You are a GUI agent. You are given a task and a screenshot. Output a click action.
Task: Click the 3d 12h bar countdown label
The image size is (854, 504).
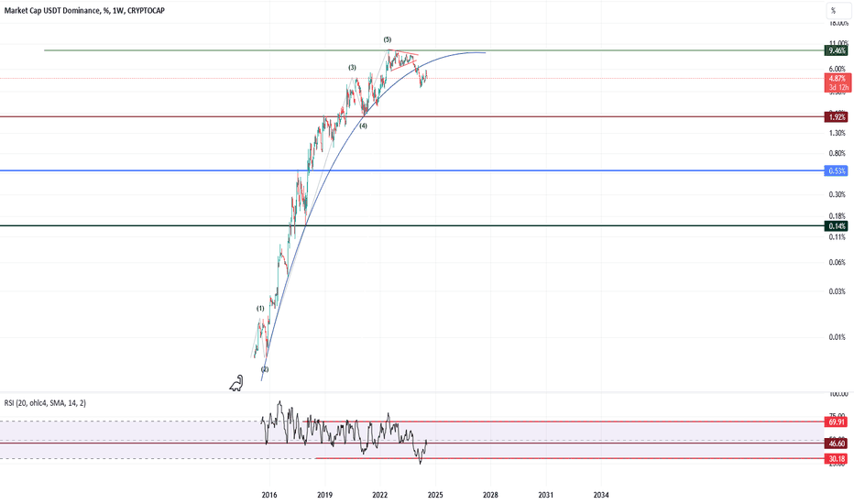click(x=838, y=87)
